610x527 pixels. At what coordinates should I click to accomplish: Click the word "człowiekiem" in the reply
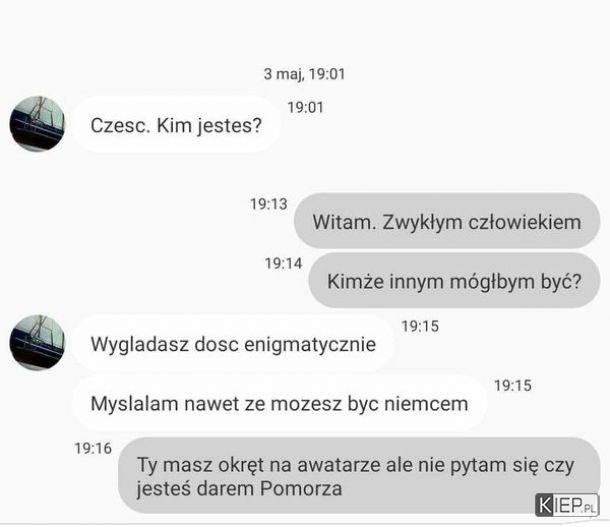524,222
